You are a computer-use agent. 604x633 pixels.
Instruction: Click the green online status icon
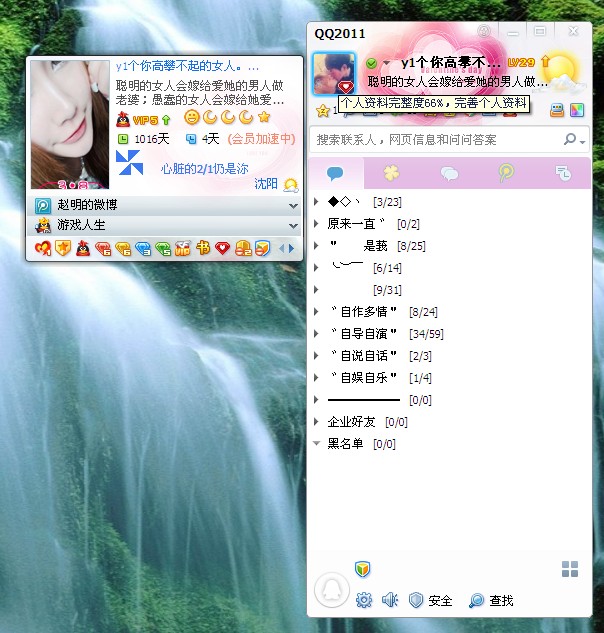pos(371,63)
